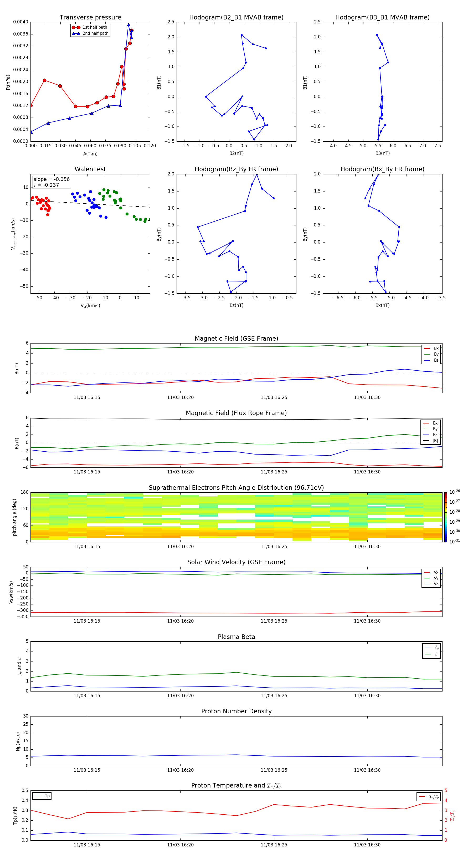Click the "V_A(km/s)" axis label under WalenTest
The width and height of the screenshot is (473, 868).
point(90,306)
